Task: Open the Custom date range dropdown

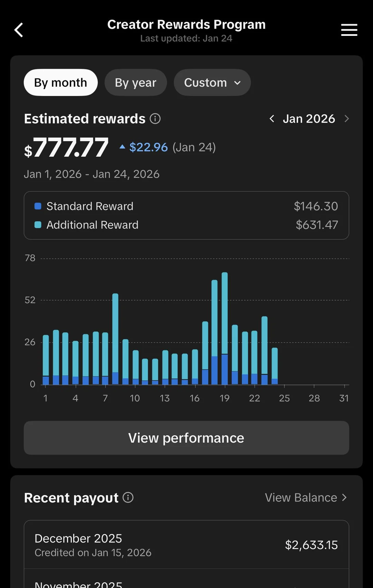Action: (x=212, y=83)
